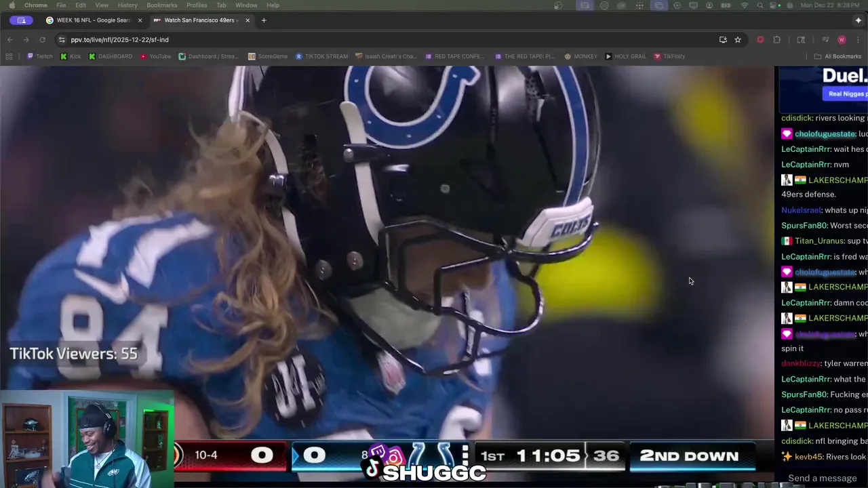This screenshot has width=868, height=488.
Task: Open Spotlight search in menu bar
Action: [x=760, y=5]
